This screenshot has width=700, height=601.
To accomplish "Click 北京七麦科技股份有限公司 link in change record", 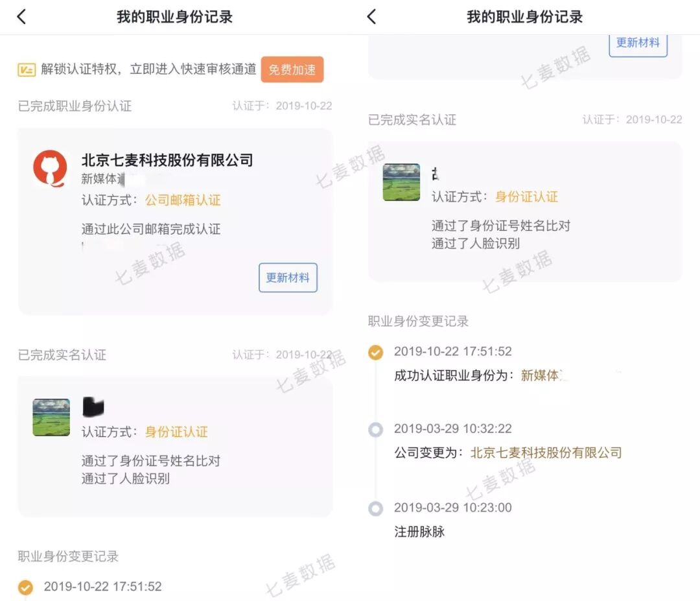I will [x=546, y=453].
